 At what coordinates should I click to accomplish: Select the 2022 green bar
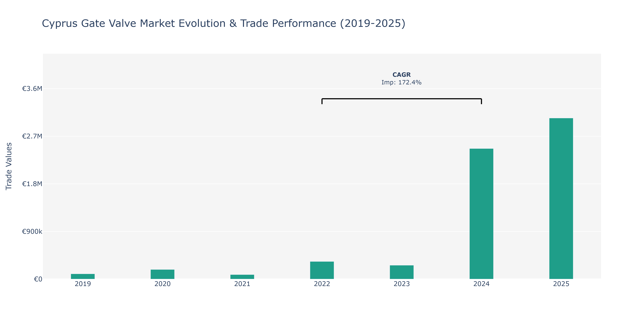322,270
